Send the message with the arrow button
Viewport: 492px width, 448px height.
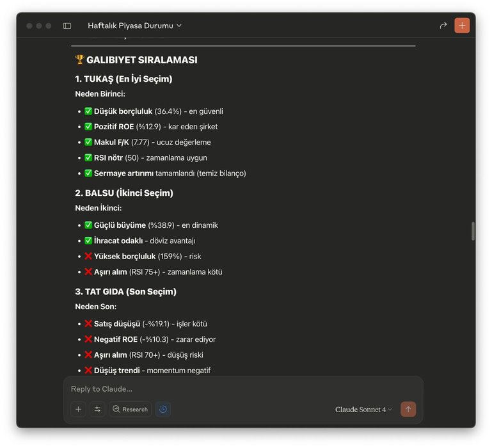coord(408,409)
